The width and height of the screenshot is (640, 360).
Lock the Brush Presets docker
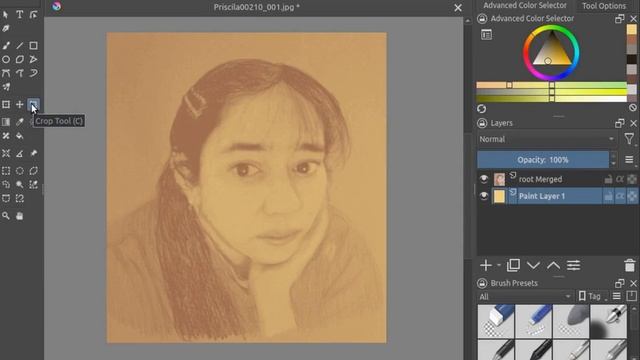click(482, 283)
